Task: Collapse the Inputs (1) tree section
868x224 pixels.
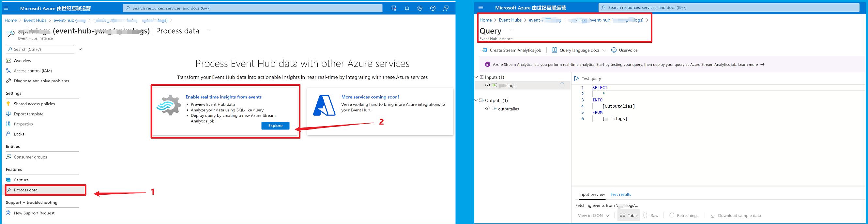Action: [x=477, y=77]
